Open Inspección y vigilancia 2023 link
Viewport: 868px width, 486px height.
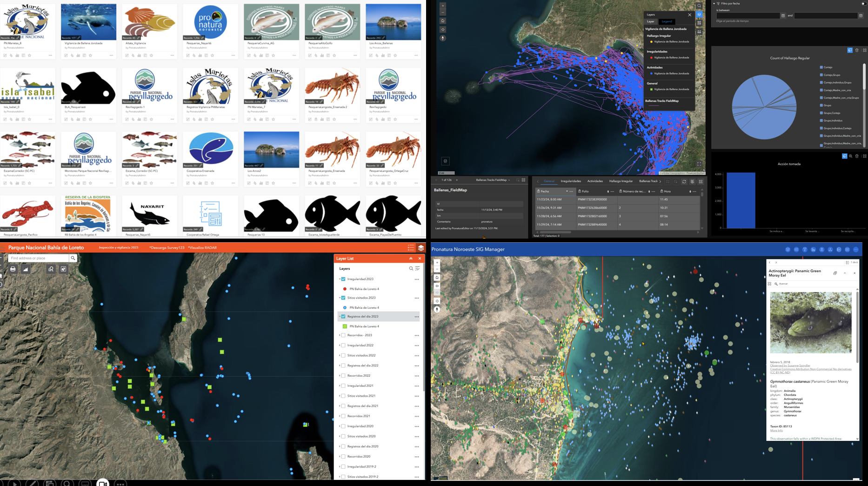[x=119, y=248]
